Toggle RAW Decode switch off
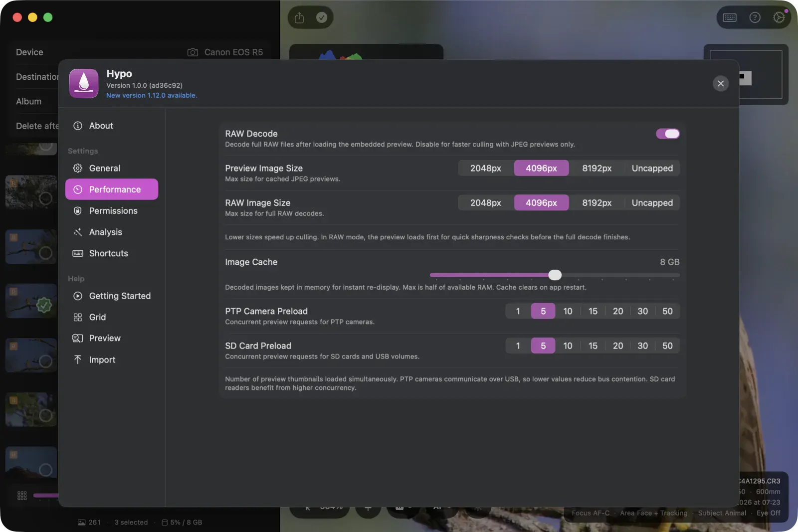The image size is (798, 532). (x=668, y=134)
